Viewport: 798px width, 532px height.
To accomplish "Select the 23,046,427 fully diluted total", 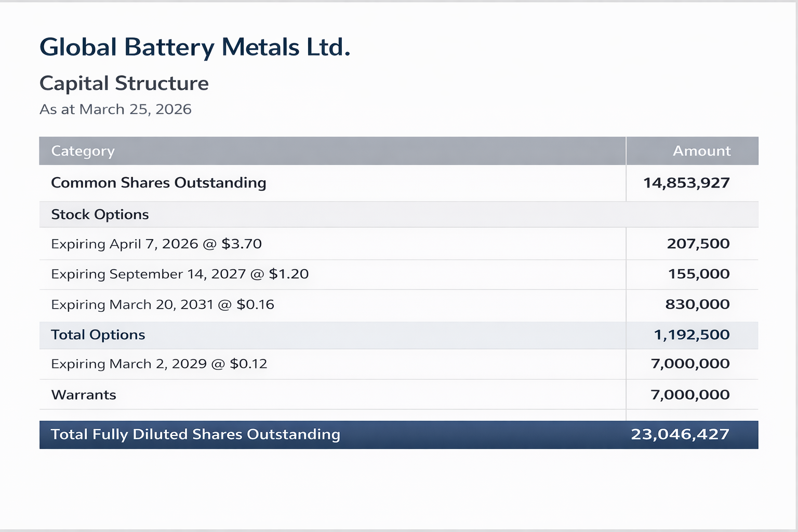I will point(680,434).
